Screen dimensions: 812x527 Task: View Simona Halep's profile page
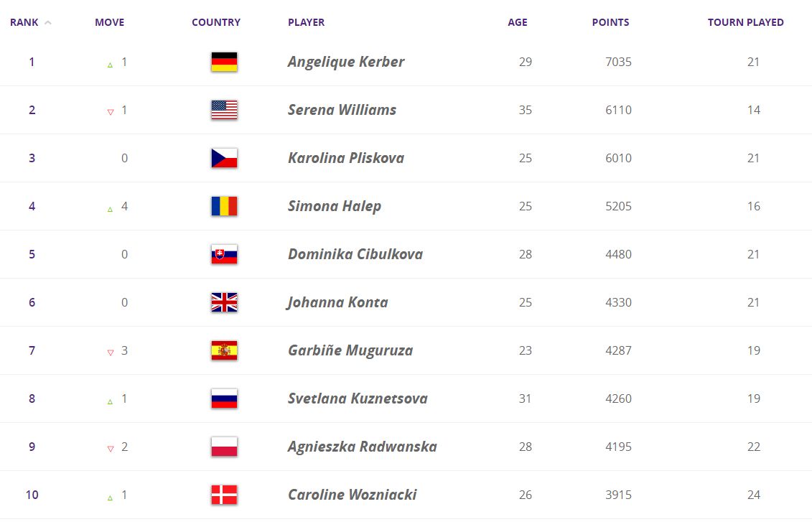335,206
